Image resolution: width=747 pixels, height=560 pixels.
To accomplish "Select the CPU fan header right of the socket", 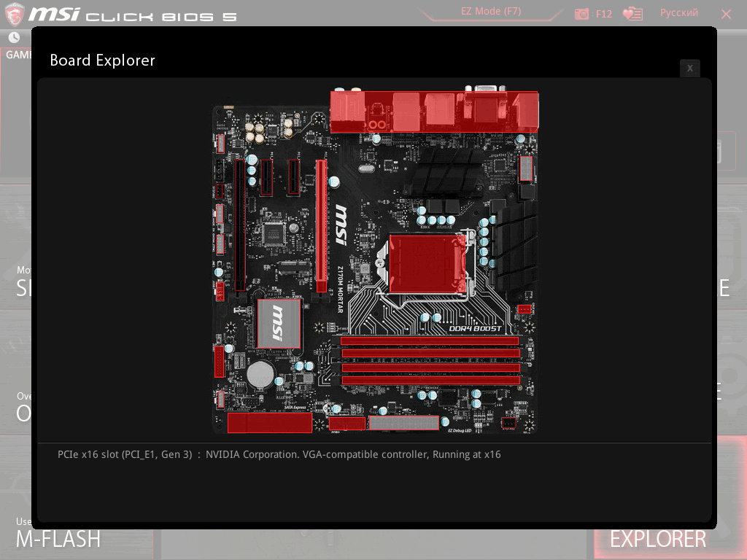I will click(x=524, y=309).
